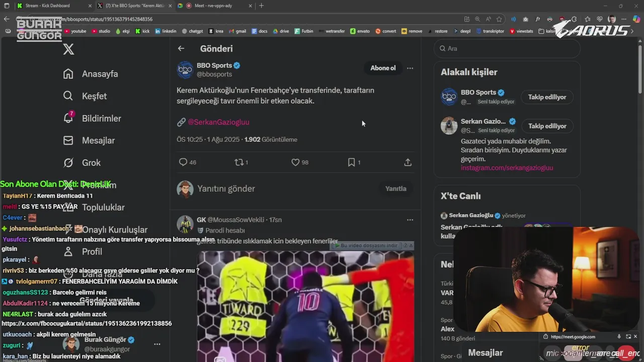Screen dimensions: 644x362
Task: Takip ediliyor button for BBO Sports
Action: tap(547, 97)
